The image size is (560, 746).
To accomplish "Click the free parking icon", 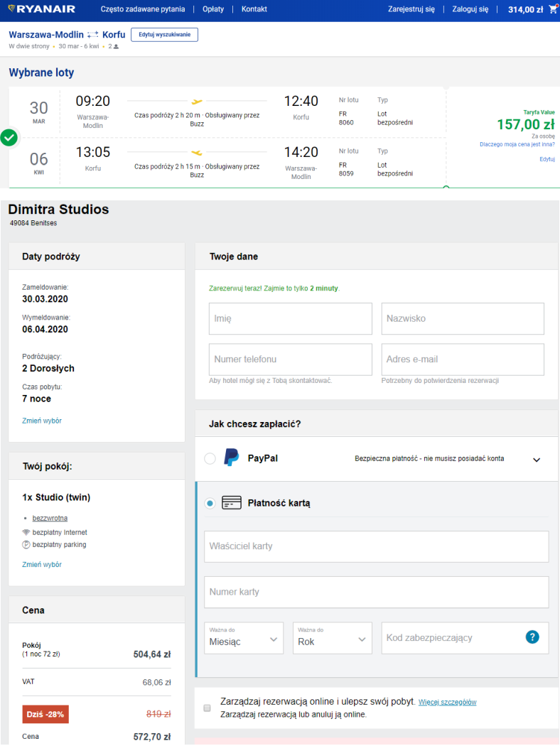I will [x=26, y=545].
